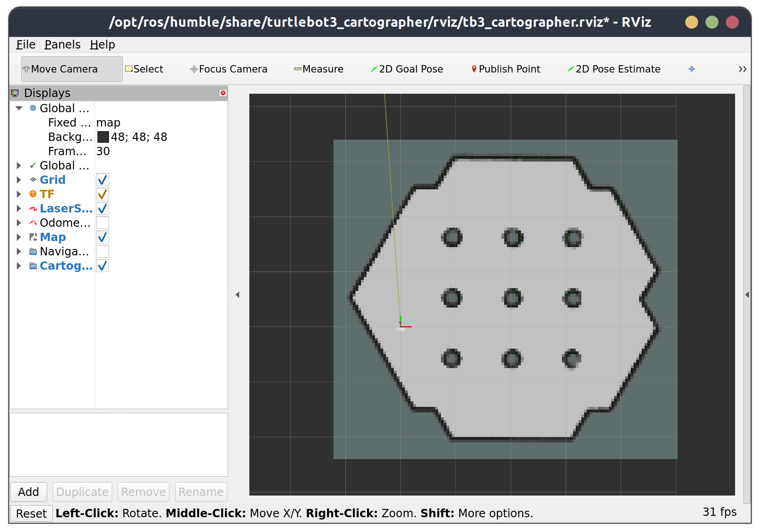This screenshot has width=760, height=532.
Task: Select the Move Camera tool
Action: coord(72,69)
